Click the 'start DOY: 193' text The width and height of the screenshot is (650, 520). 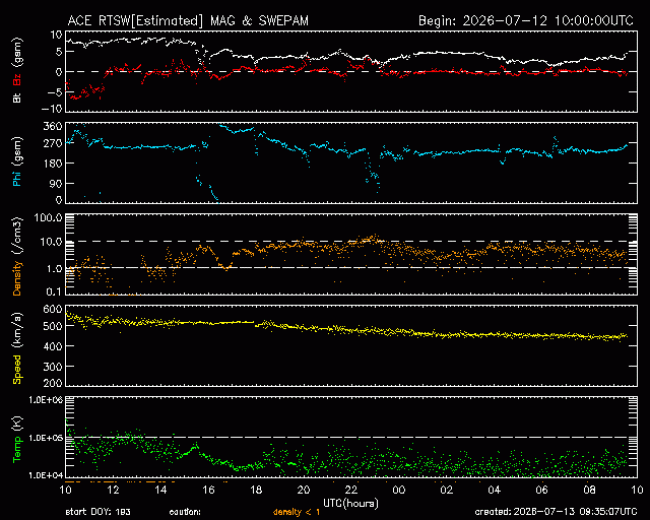point(98,512)
